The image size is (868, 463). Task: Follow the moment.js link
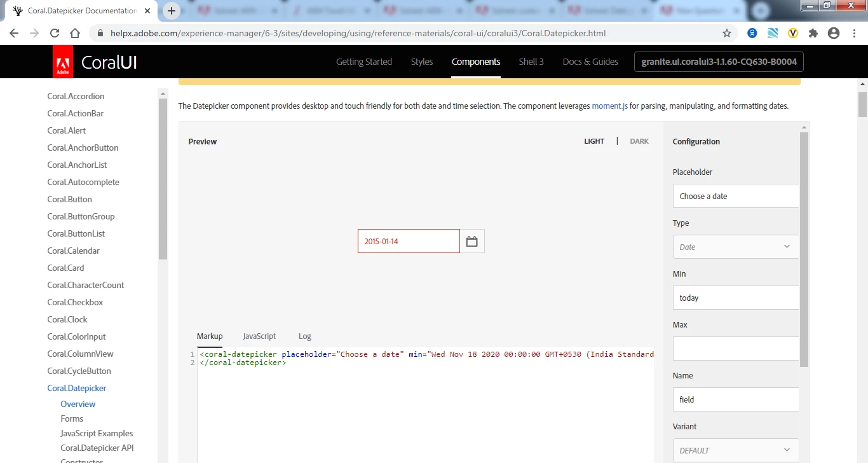pyautogui.click(x=610, y=106)
